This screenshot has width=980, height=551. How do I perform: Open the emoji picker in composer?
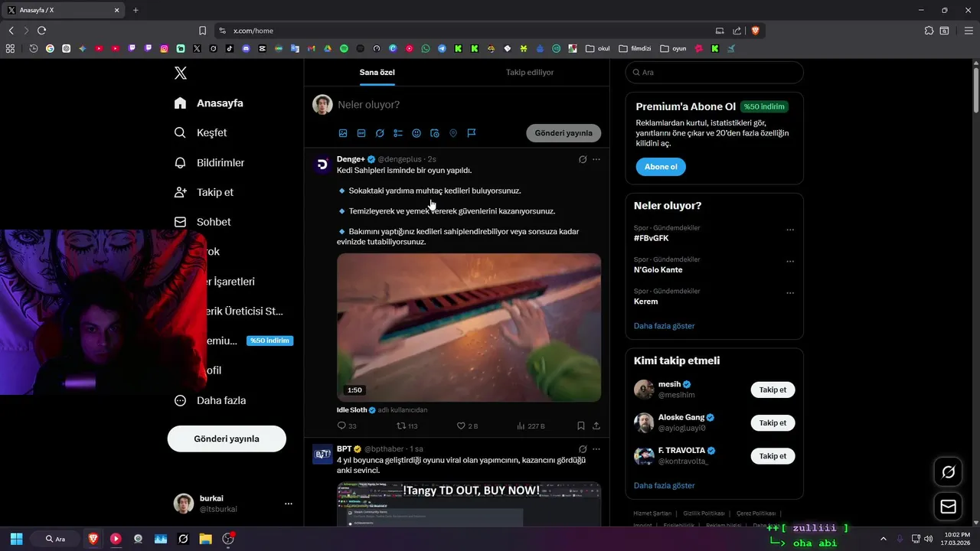[x=416, y=133]
